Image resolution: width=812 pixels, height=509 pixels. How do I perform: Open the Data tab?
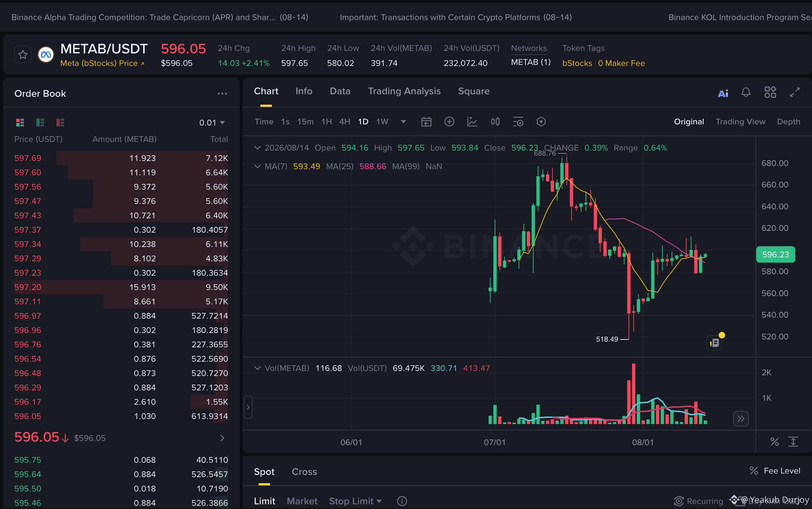click(340, 91)
